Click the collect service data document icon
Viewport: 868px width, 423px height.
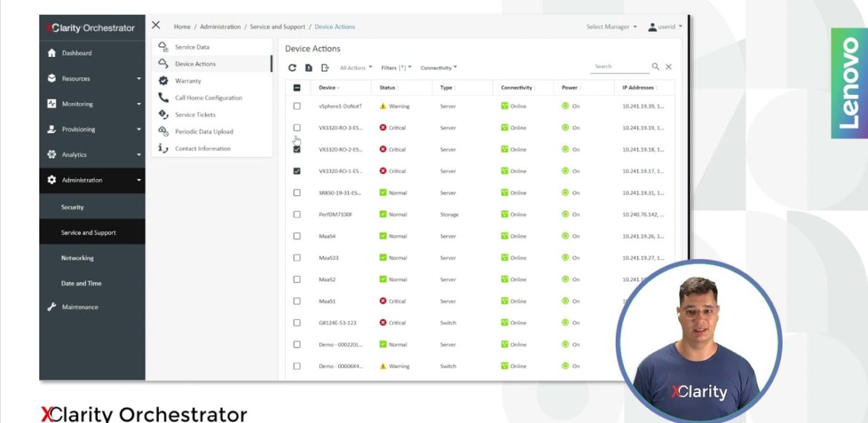pos(309,68)
